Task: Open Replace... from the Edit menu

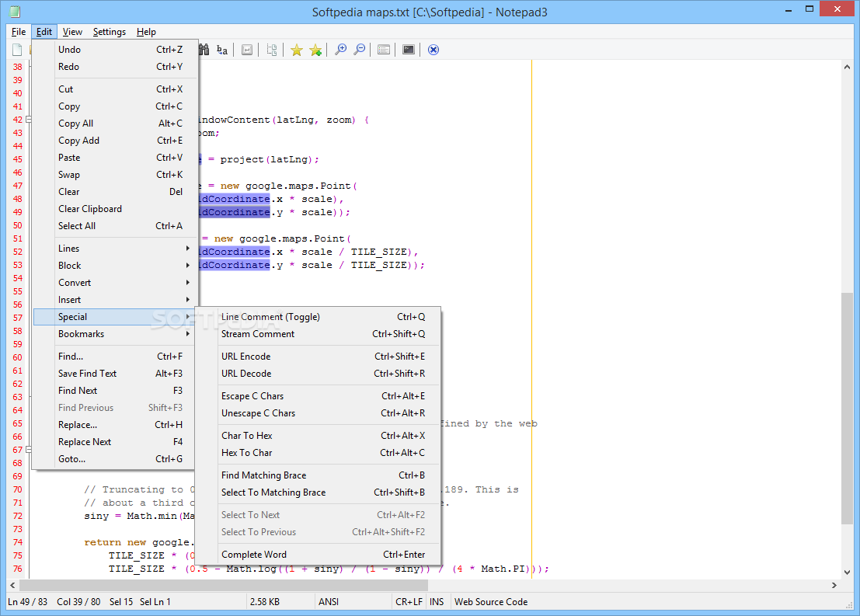Action: pyautogui.click(x=114, y=425)
